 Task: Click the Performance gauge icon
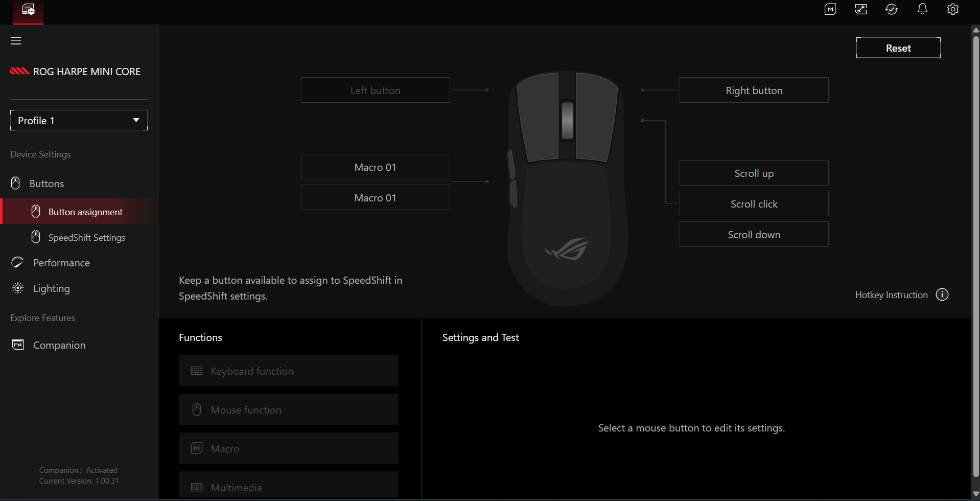pos(17,262)
